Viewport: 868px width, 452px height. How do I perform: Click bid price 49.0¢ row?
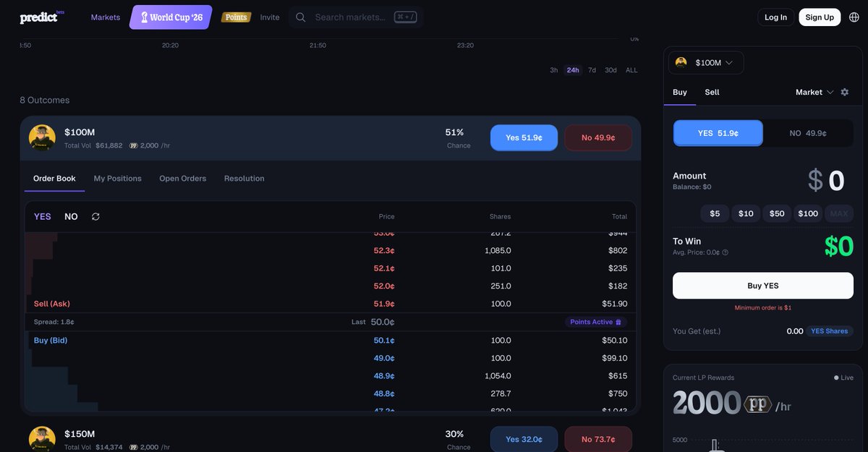[331, 358]
